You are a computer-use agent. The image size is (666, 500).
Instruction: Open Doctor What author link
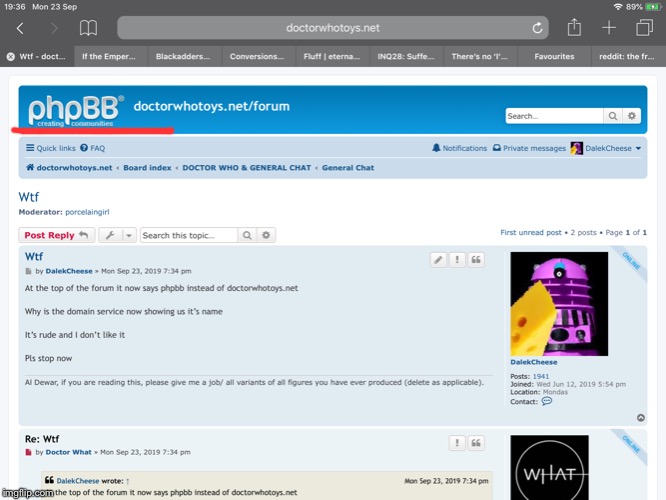[68, 452]
